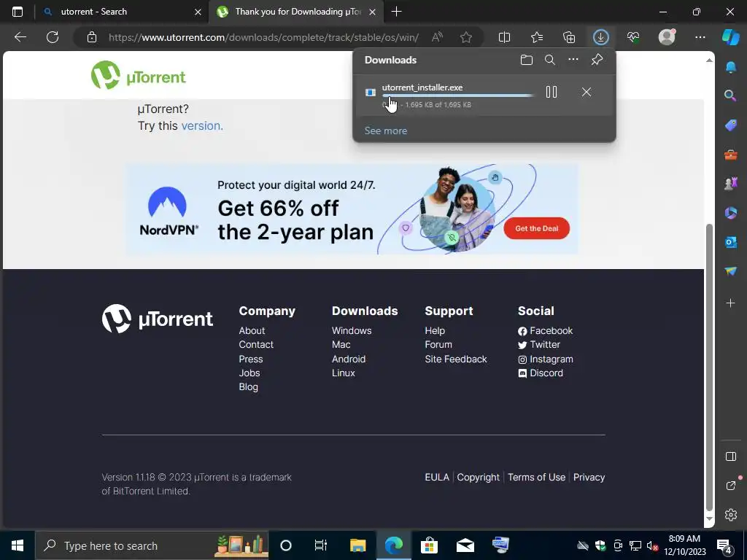The height and width of the screenshot is (560, 747).
Task: Open the downloads folder icon
Action: 527,60
